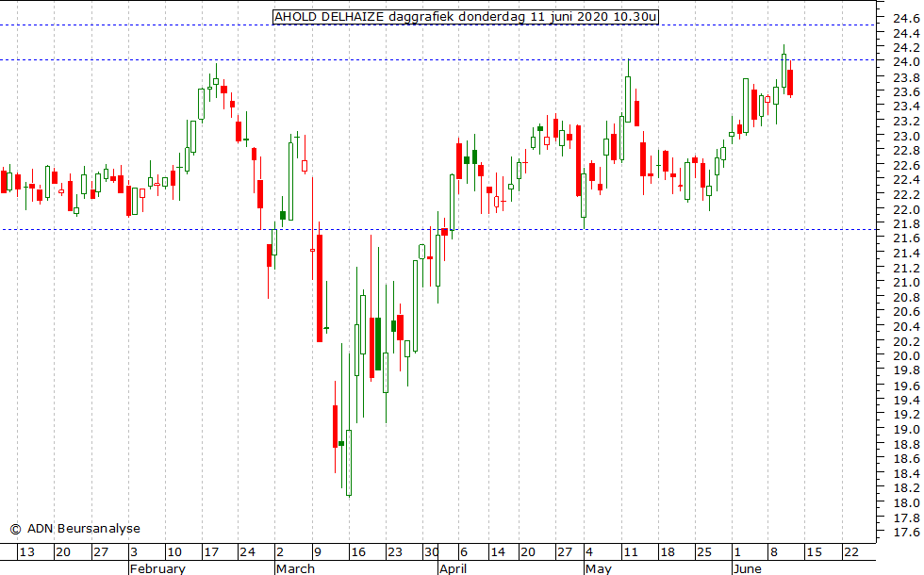This screenshot has width=924, height=575.
Task: Click the 24.0 value on price axis
Action: point(906,62)
